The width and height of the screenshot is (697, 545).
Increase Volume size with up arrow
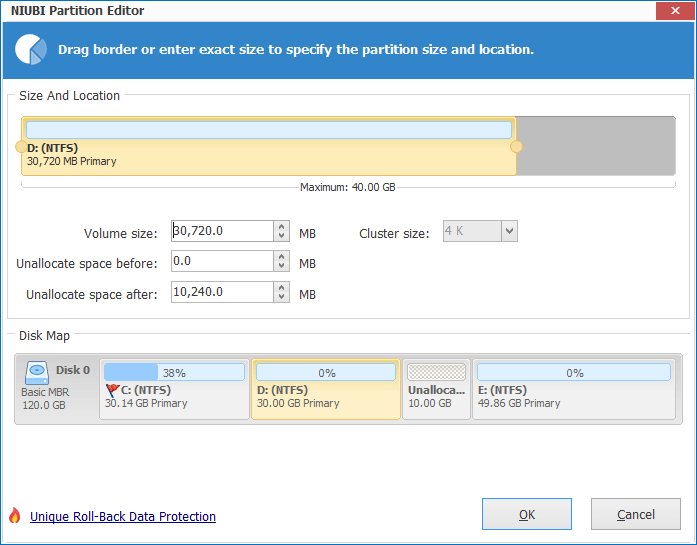(281, 226)
